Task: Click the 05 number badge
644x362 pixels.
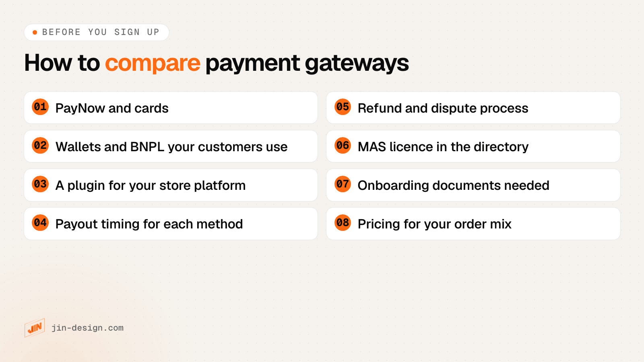Action: click(x=343, y=107)
